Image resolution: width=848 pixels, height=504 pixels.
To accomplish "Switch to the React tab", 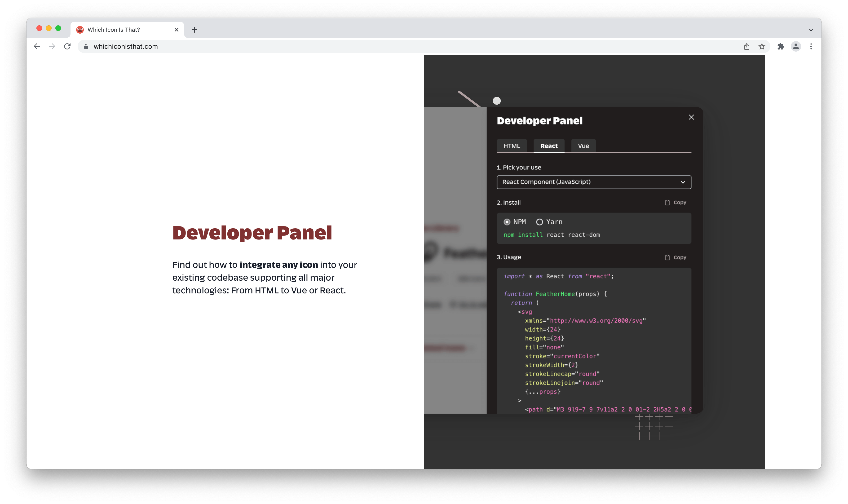I will click(x=549, y=146).
